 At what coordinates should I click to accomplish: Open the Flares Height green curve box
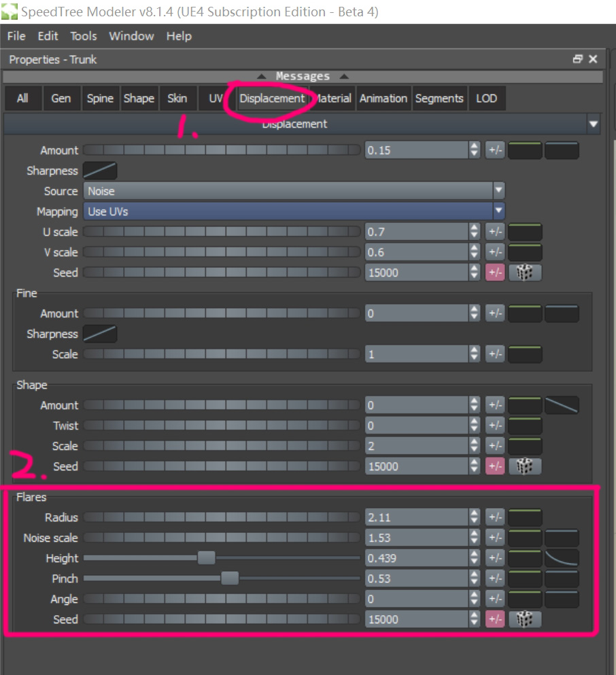point(525,558)
